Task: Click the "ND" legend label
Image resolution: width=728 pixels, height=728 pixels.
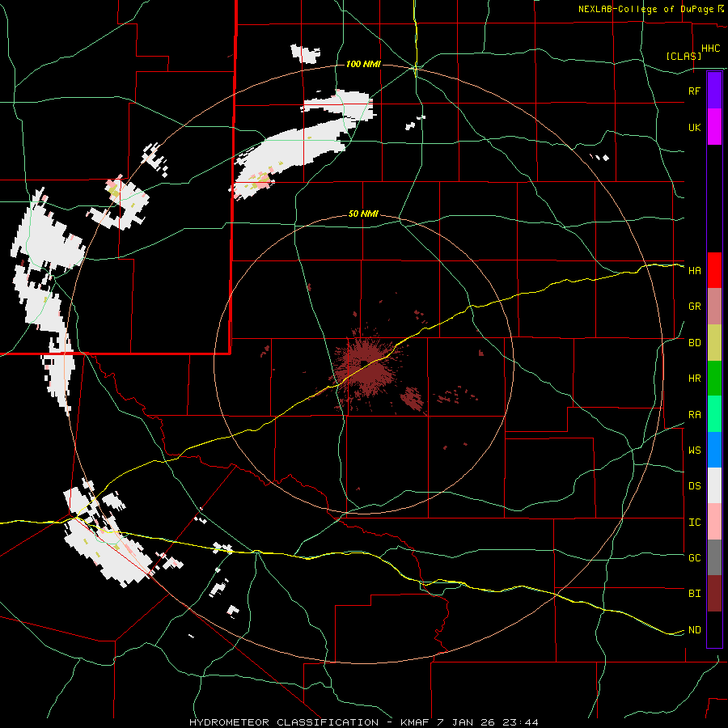Action: click(x=695, y=630)
